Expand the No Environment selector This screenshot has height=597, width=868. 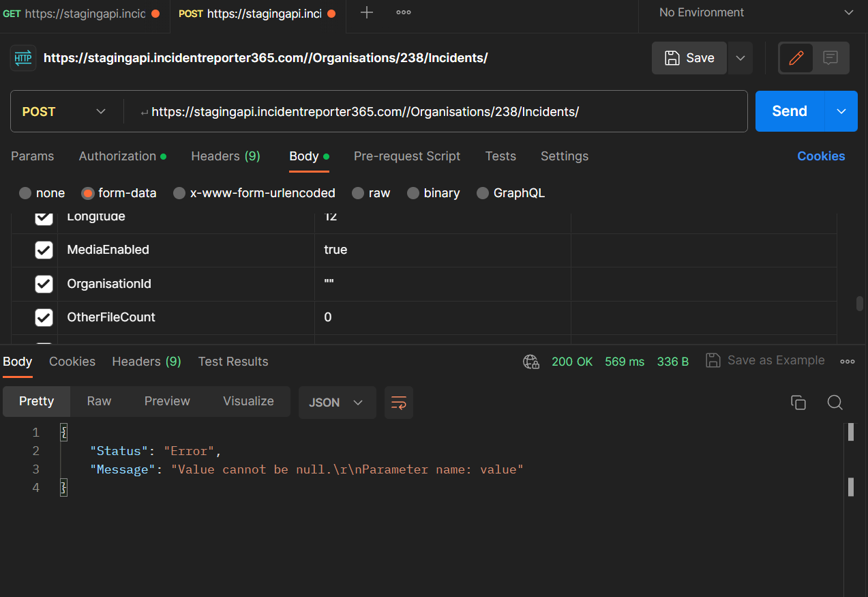755,13
